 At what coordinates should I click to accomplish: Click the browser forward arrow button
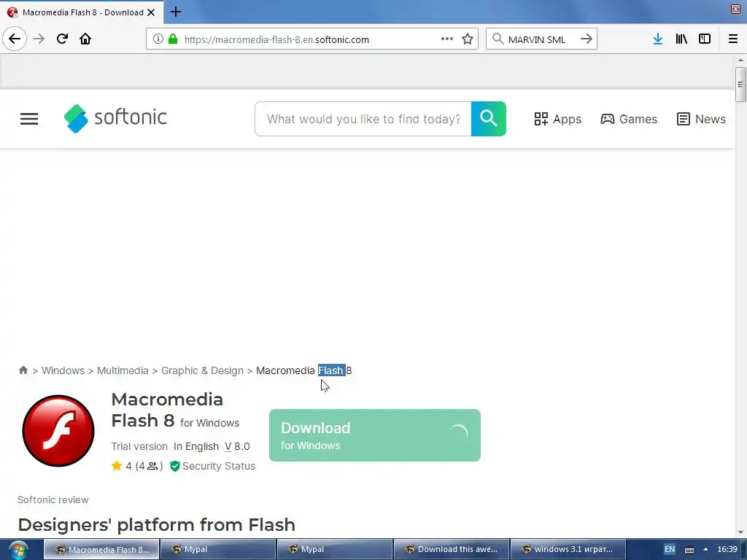coord(39,39)
